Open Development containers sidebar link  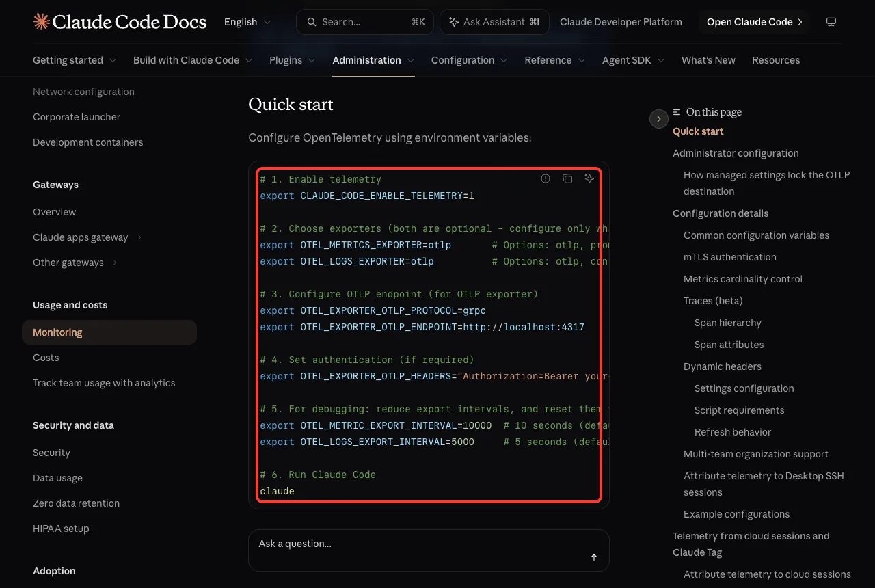tap(88, 142)
